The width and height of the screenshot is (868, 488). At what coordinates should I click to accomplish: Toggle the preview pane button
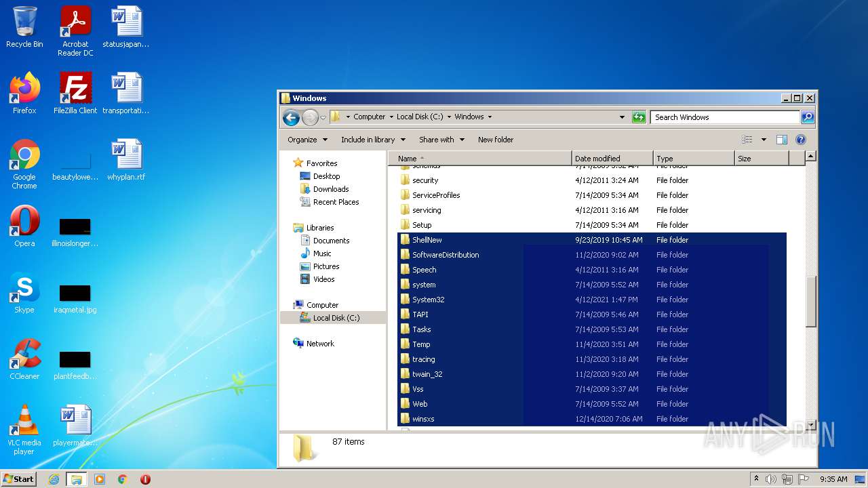click(x=781, y=140)
